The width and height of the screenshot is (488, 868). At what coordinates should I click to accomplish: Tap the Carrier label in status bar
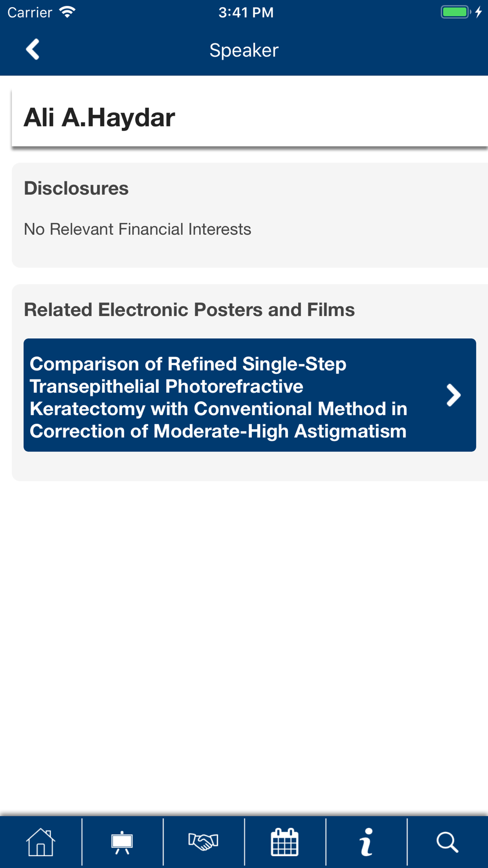pos(30,12)
